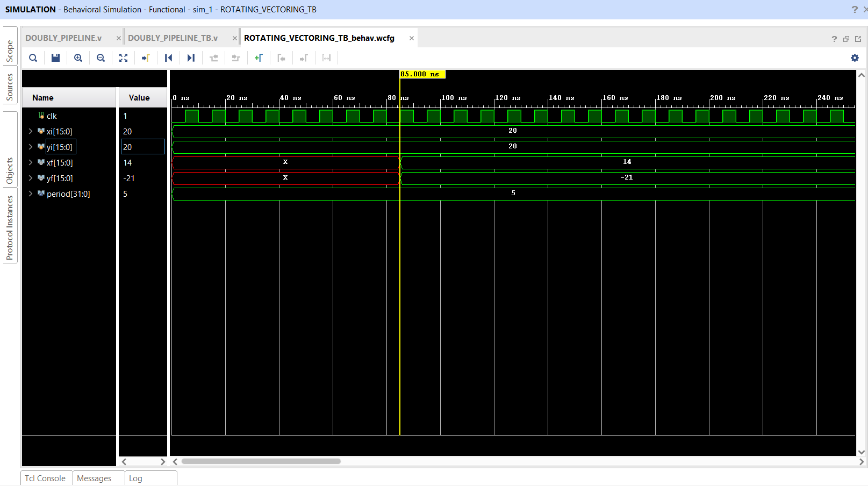
Task: Jump to the last simulation time
Action: click(x=190, y=58)
